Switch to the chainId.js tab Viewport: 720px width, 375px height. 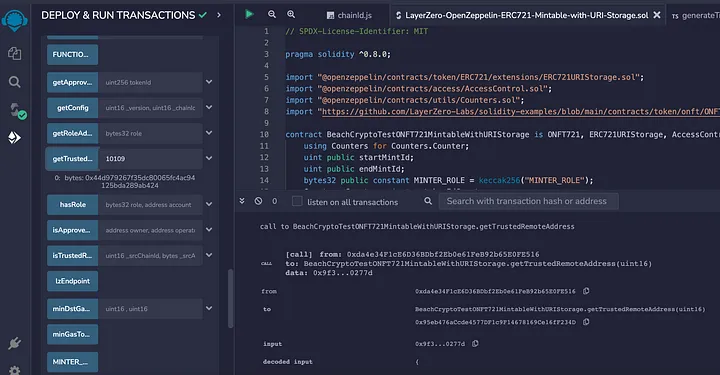pyautogui.click(x=349, y=15)
